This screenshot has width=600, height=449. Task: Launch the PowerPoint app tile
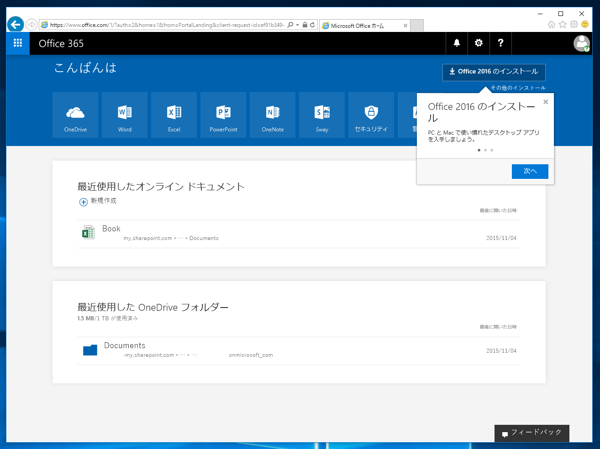click(x=223, y=115)
